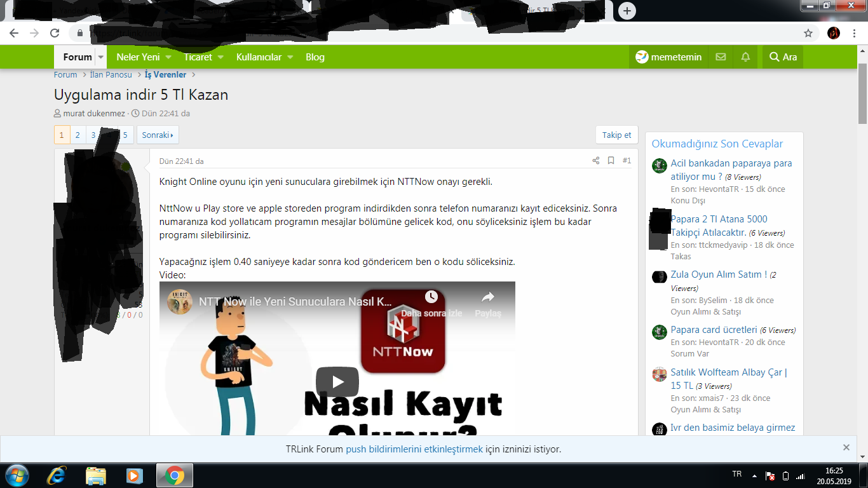Screen dimensions: 868x488
Task: Open Windows Media Player from the taskbar
Action: click(x=134, y=475)
